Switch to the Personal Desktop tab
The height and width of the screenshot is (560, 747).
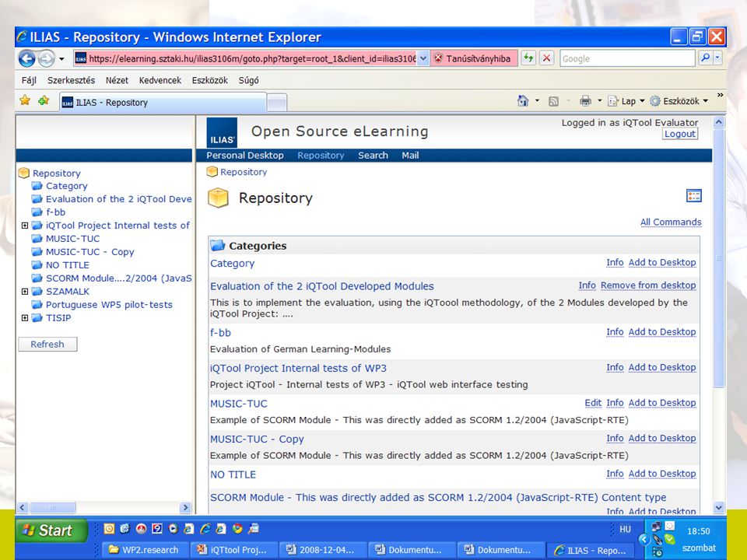click(245, 156)
